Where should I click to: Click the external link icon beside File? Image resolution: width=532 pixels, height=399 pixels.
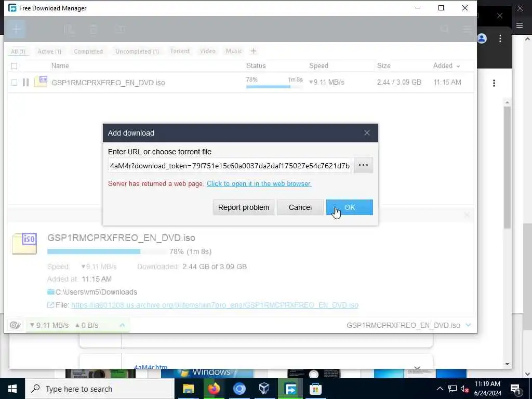50,305
